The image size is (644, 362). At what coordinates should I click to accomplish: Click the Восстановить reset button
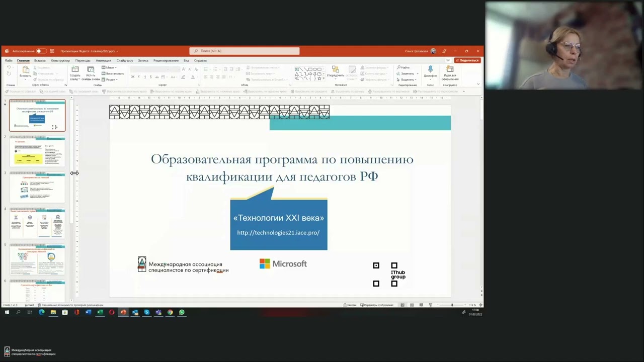[x=113, y=73]
